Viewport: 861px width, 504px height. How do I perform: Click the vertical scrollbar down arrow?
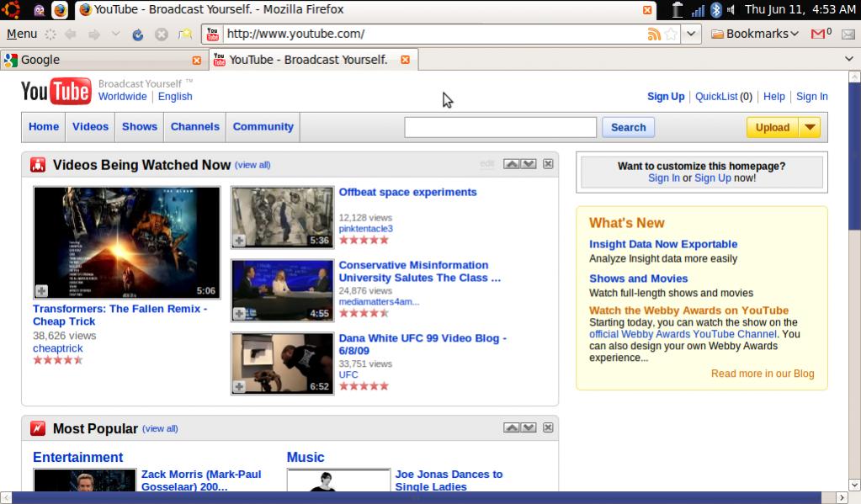[x=854, y=485]
